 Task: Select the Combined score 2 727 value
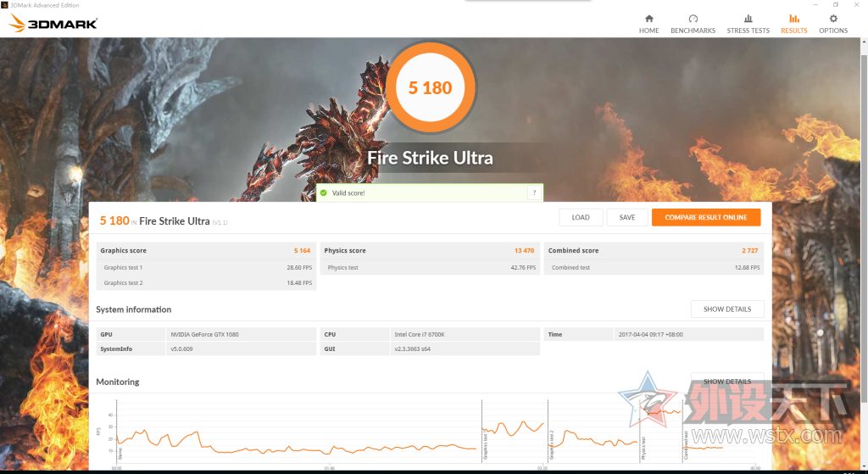click(750, 251)
